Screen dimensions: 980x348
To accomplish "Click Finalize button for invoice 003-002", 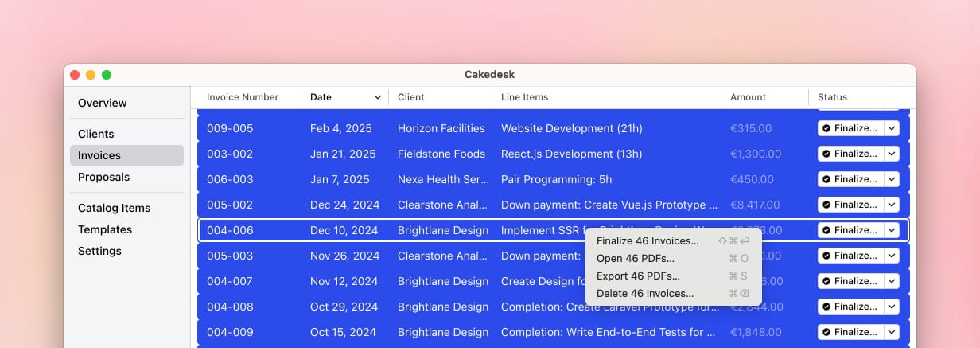I will (850, 154).
